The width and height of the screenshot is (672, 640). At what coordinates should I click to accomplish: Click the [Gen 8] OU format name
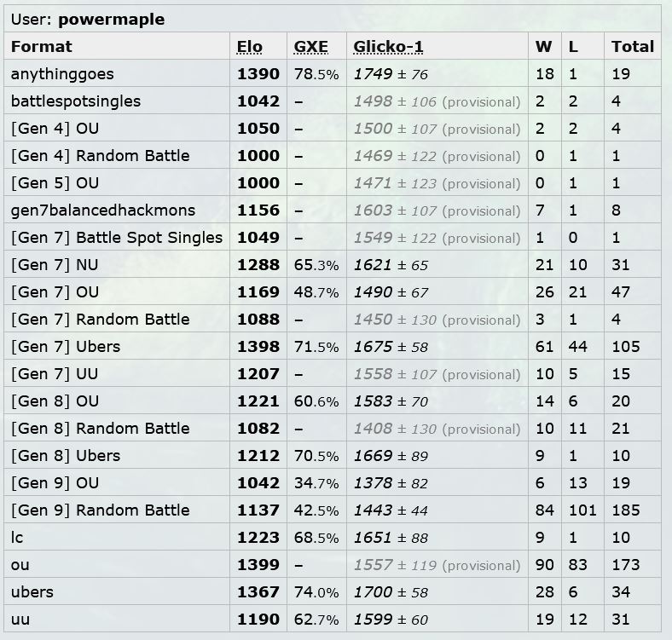pyautogui.click(x=55, y=401)
